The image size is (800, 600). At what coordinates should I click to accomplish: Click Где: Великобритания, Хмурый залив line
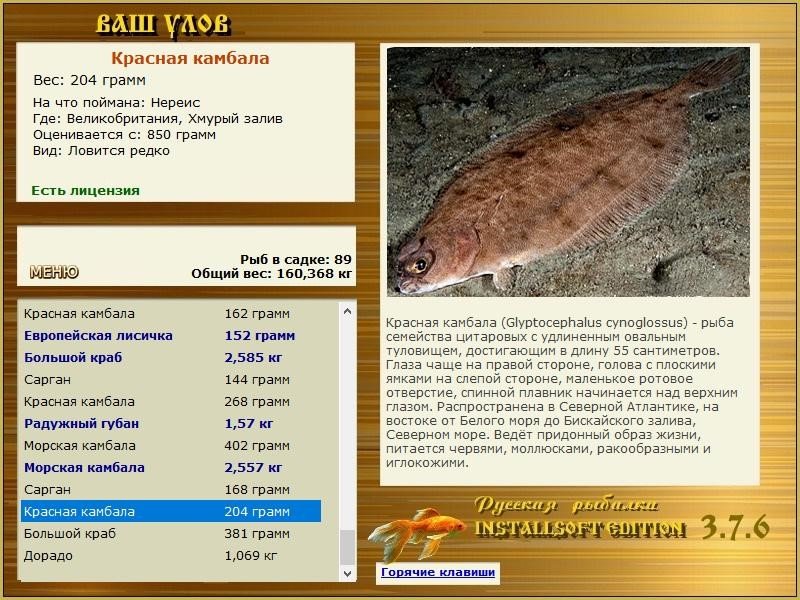tap(158, 118)
